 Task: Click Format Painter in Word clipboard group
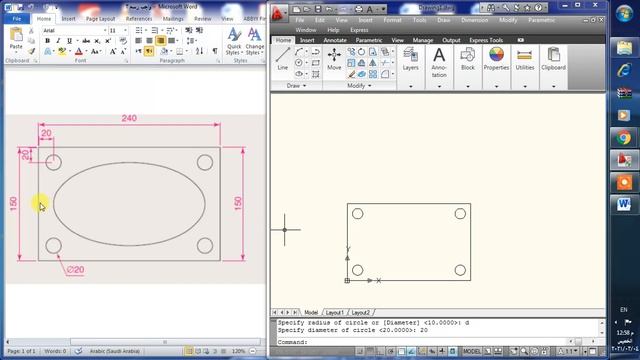[x=31, y=51]
